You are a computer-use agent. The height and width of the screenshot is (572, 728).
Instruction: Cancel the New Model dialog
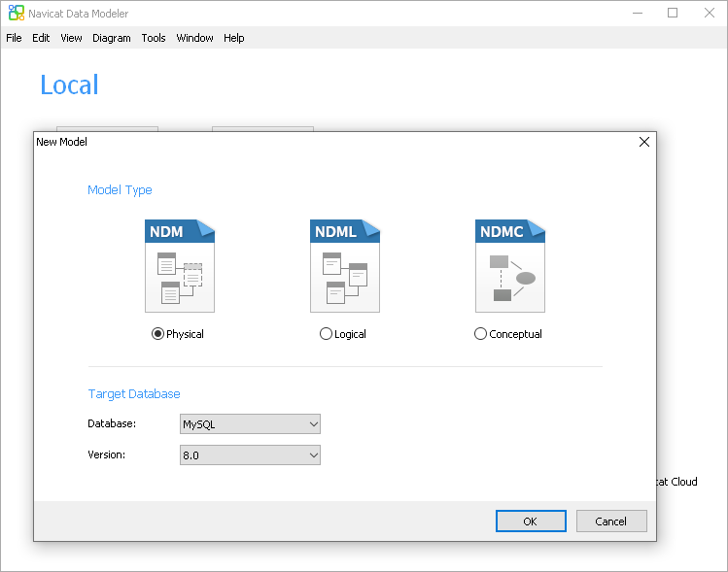(x=611, y=521)
